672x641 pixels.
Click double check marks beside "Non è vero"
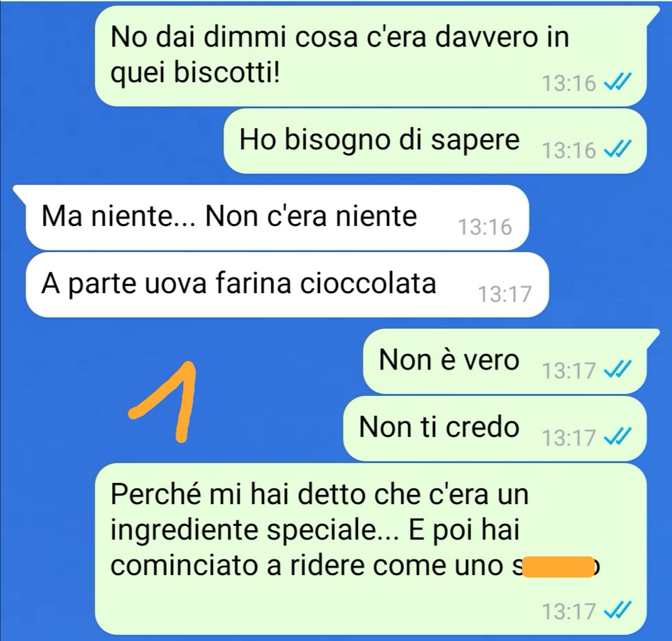(x=618, y=370)
